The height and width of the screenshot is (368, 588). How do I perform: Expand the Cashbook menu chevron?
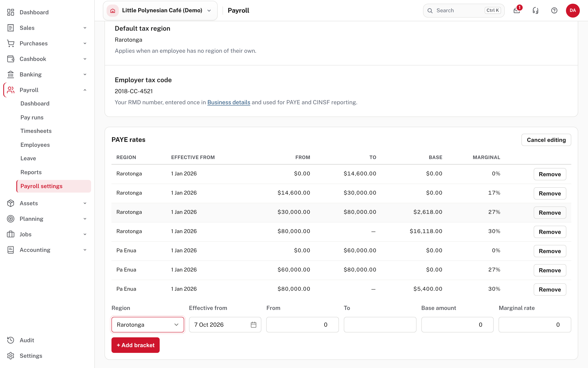[x=85, y=59]
